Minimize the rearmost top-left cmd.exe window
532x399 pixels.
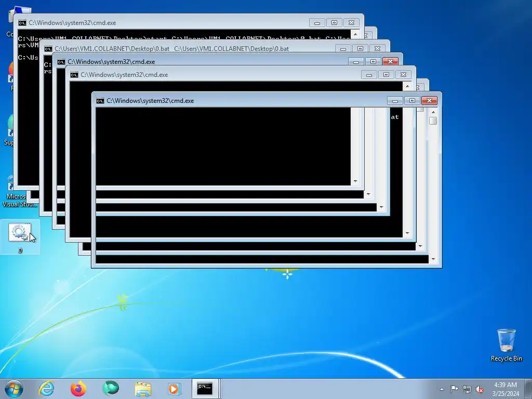317,23
